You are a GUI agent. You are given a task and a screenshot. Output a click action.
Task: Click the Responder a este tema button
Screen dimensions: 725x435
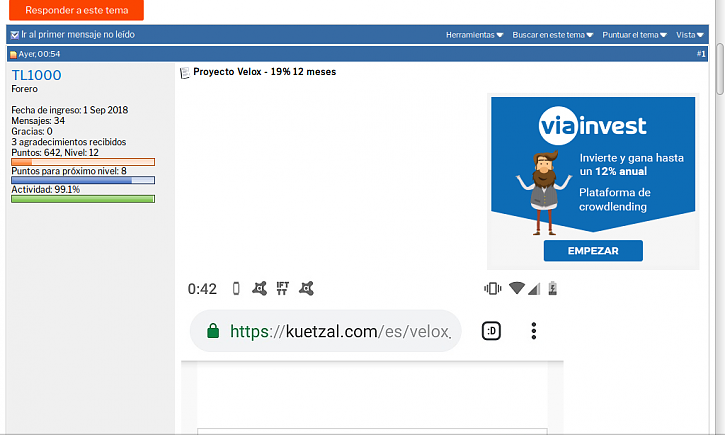[x=76, y=10]
